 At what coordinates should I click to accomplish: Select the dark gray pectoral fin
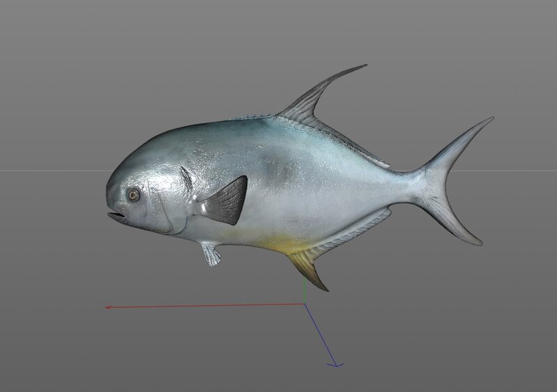(x=228, y=202)
